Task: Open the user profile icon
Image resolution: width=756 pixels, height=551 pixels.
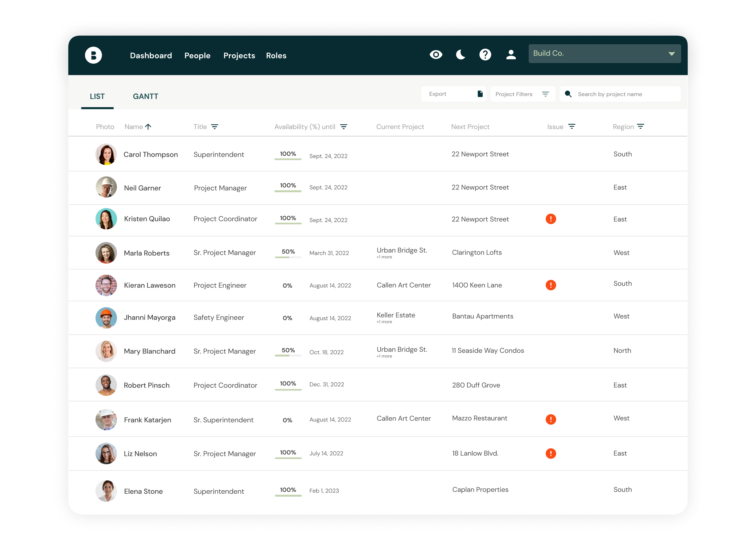Action: 511,55
